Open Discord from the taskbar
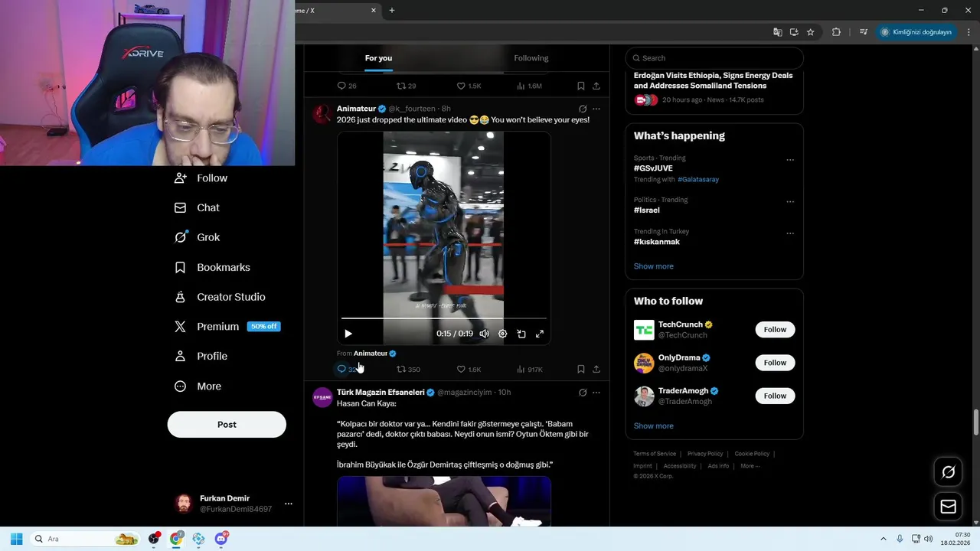Viewport: 980px width, 551px height. pyautogui.click(x=221, y=539)
